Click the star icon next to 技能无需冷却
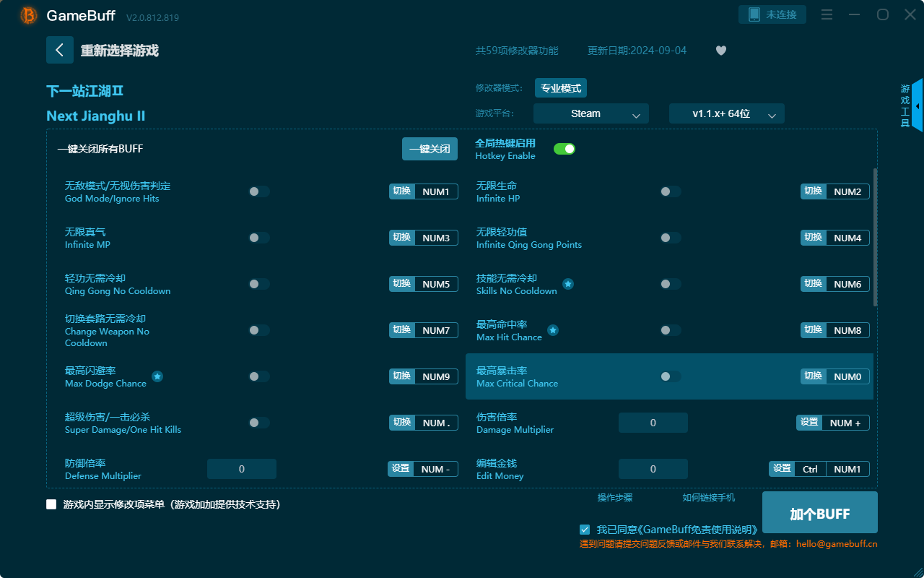 568,285
